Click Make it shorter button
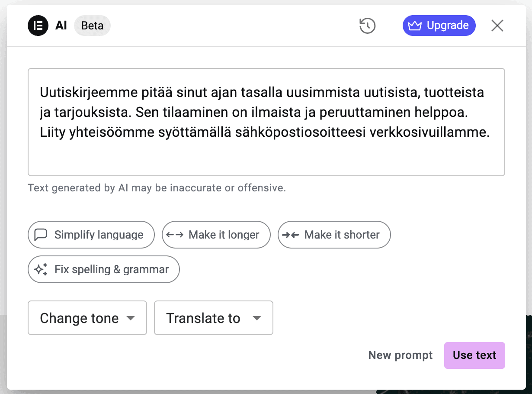Viewport: 532px width, 394px height. [x=334, y=235]
